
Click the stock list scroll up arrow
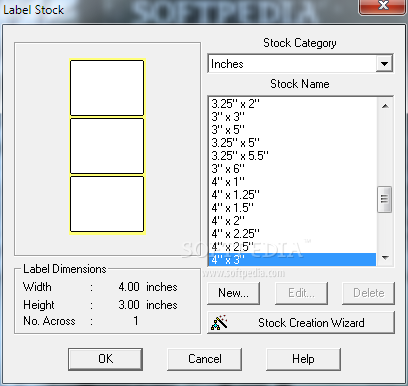[x=385, y=106]
